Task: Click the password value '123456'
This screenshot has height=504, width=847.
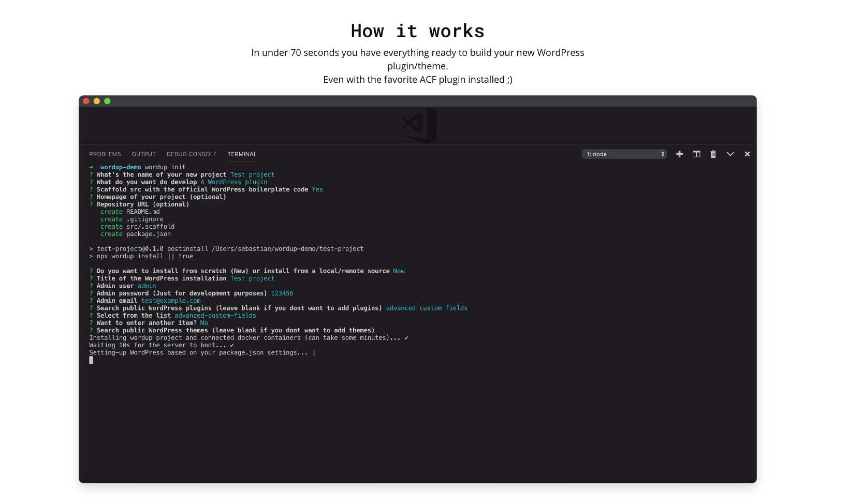Action: point(282,293)
